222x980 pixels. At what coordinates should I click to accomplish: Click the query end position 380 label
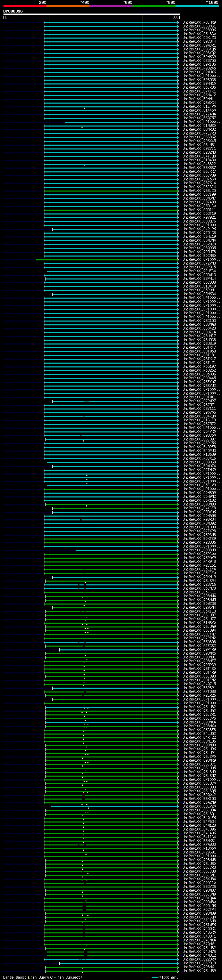click(x=175, y=17)
